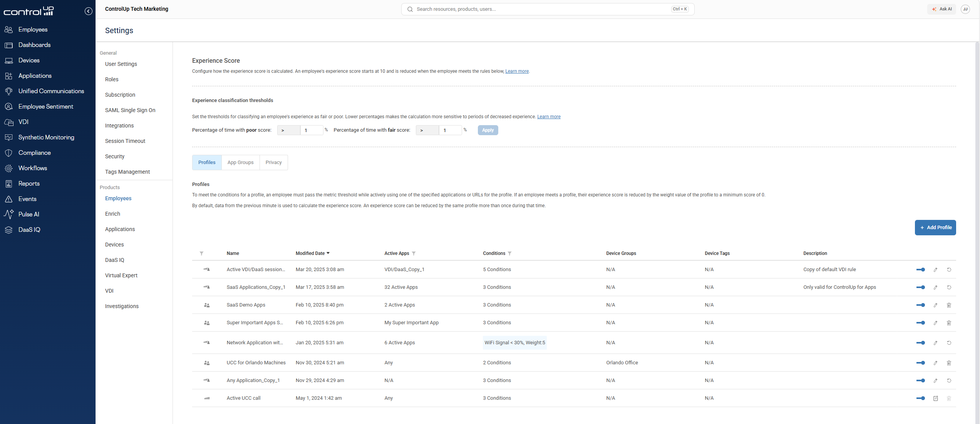Toggle the Any Application_Copy_1 profile switch
This screenshot has height=424, width=980.
[x=921, y=380]
